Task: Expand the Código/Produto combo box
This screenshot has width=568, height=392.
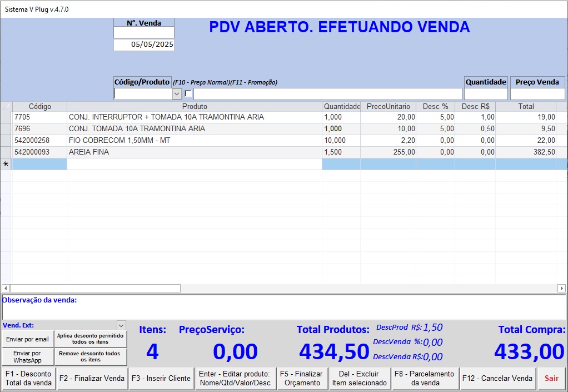Action: point(177,94)
